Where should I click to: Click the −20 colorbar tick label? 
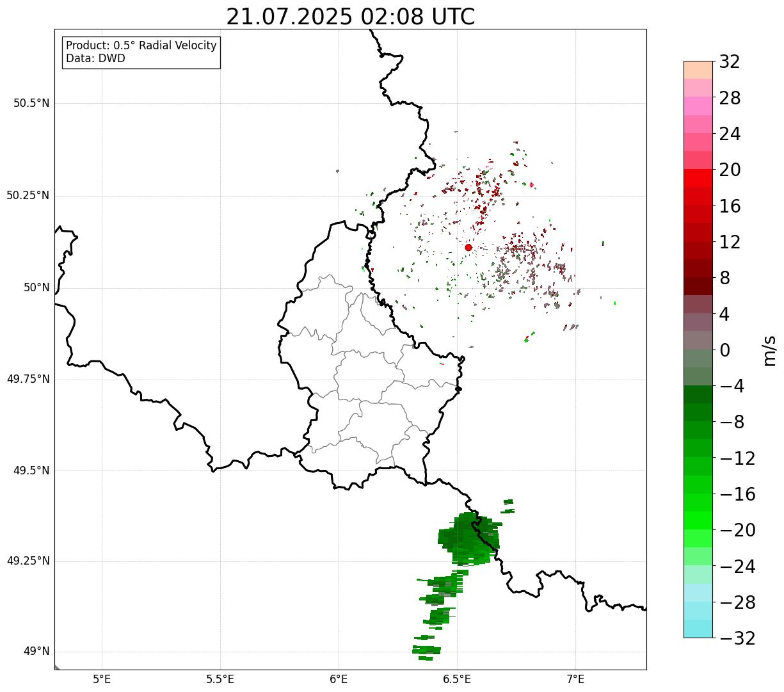click(737, 531)
